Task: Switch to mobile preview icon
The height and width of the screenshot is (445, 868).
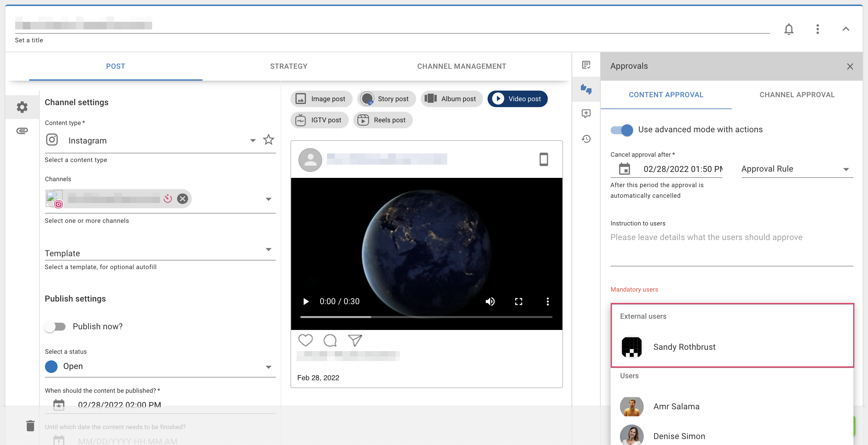Action: pyautogui.click(x=543, y=159)
